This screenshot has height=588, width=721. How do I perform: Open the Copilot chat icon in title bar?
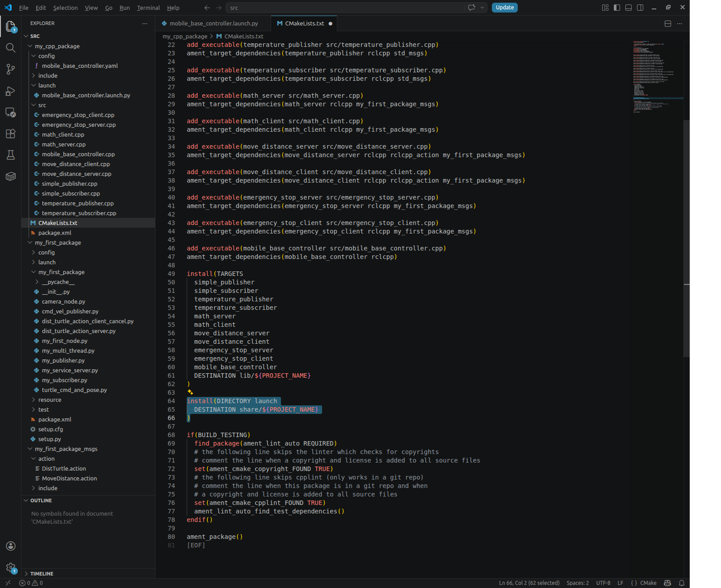[x=471, y=8]
